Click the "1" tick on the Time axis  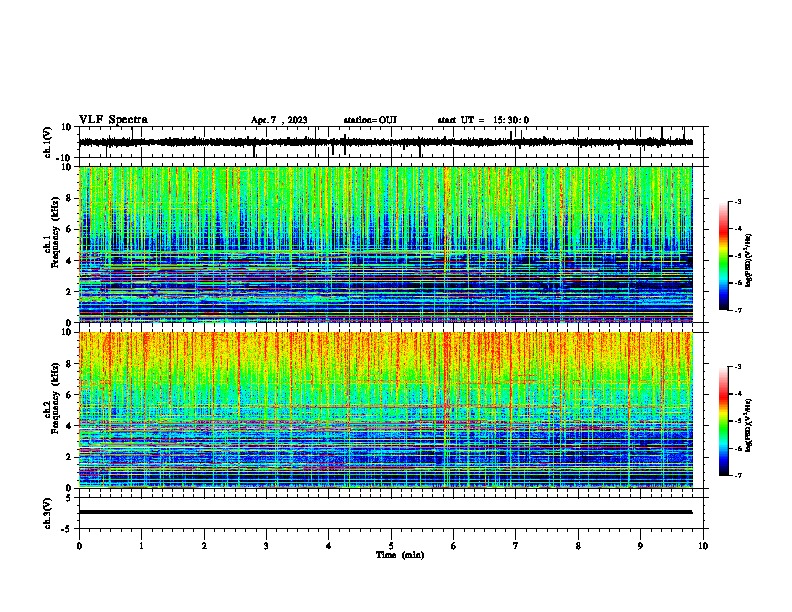141,546
